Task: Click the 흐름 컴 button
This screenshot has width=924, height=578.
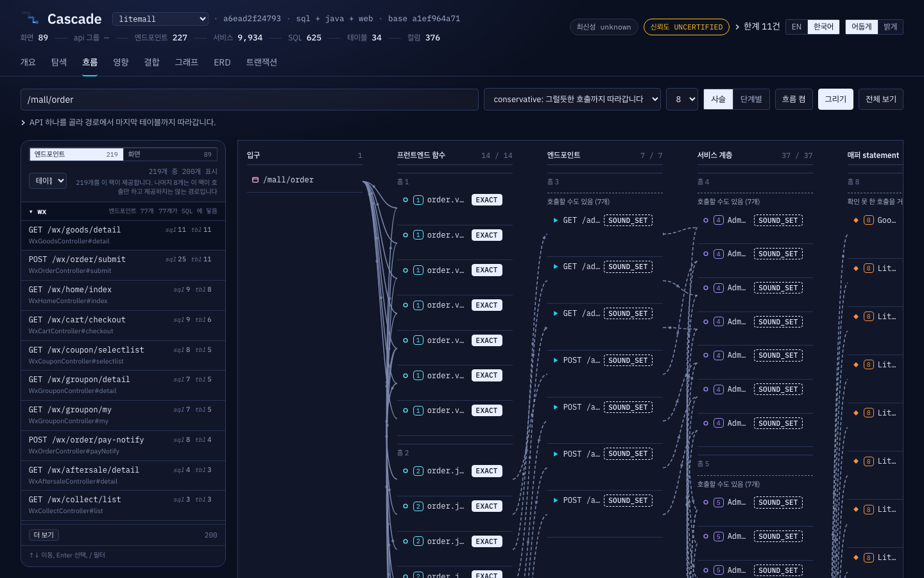Action: coord(794,100)
